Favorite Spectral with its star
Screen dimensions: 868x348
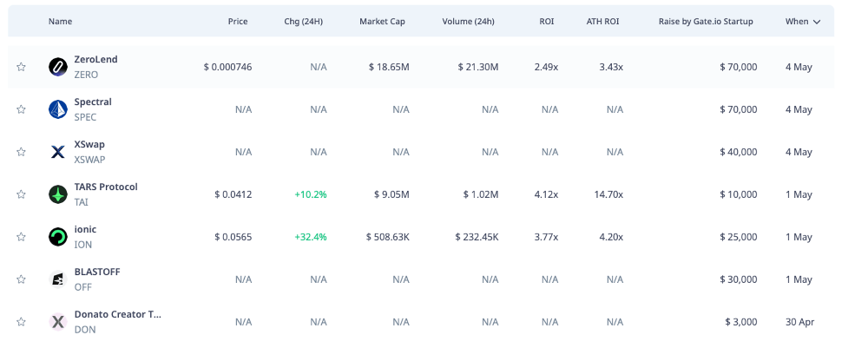pos(21,109)
